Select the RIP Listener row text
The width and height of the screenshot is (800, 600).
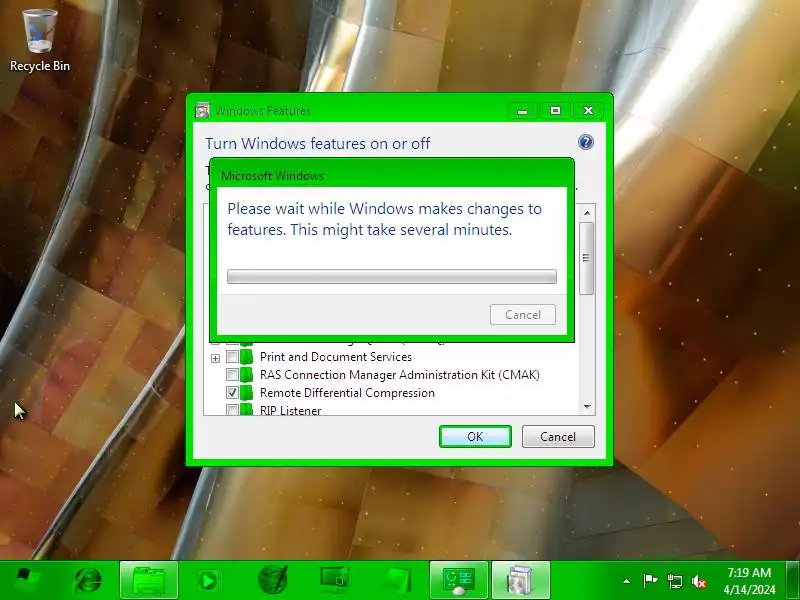pyautogui.click(x=290, y=410)
